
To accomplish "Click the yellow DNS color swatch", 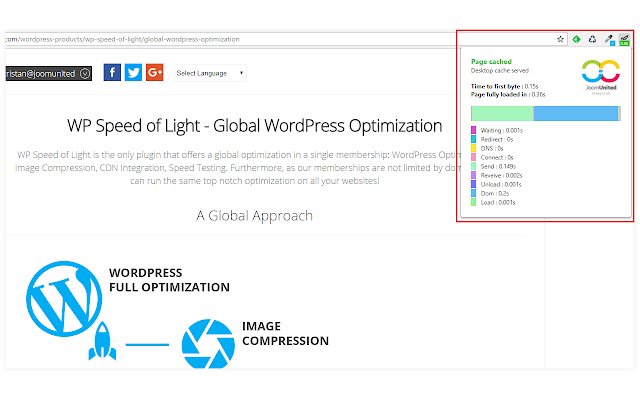I will click(x=473, y=148).
